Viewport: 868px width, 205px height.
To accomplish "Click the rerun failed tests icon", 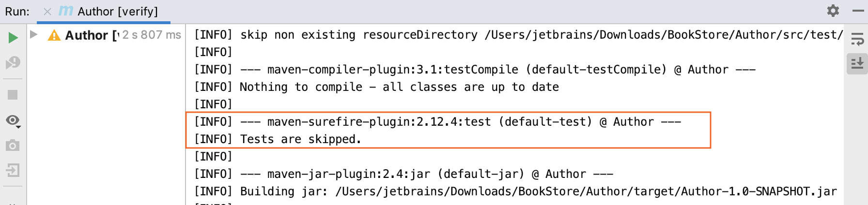I will (x=13, y=63).
